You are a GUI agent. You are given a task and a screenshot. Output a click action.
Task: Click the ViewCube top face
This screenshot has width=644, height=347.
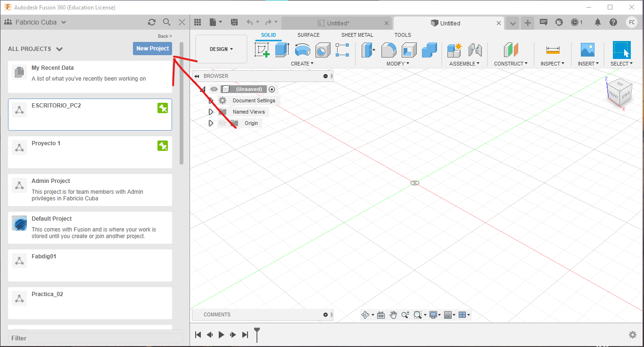point(619,84)
